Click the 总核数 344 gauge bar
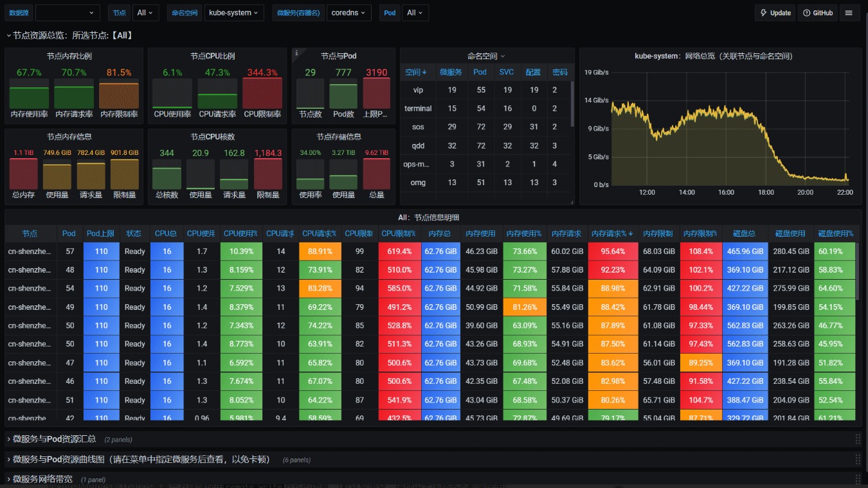 click(x=167, y=174)
